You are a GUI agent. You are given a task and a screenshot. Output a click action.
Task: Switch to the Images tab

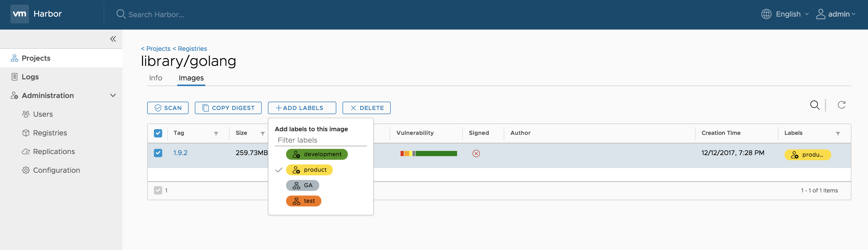coord(191,78)
